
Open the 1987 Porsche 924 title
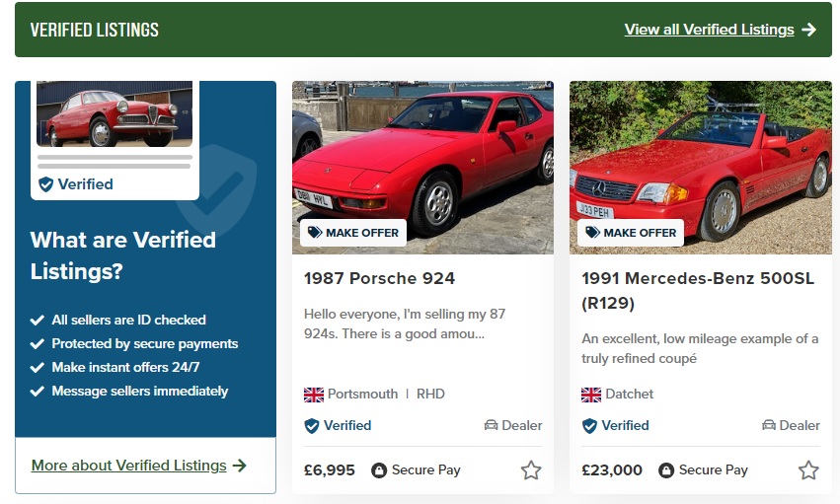pyautogui.click(x=379, y=278)
